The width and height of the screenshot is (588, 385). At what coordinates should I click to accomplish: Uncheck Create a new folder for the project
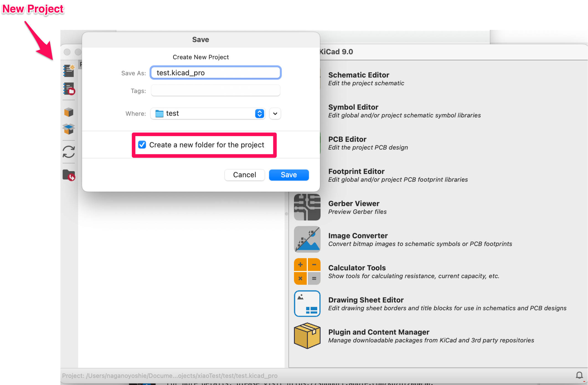(x=142, y=145)
